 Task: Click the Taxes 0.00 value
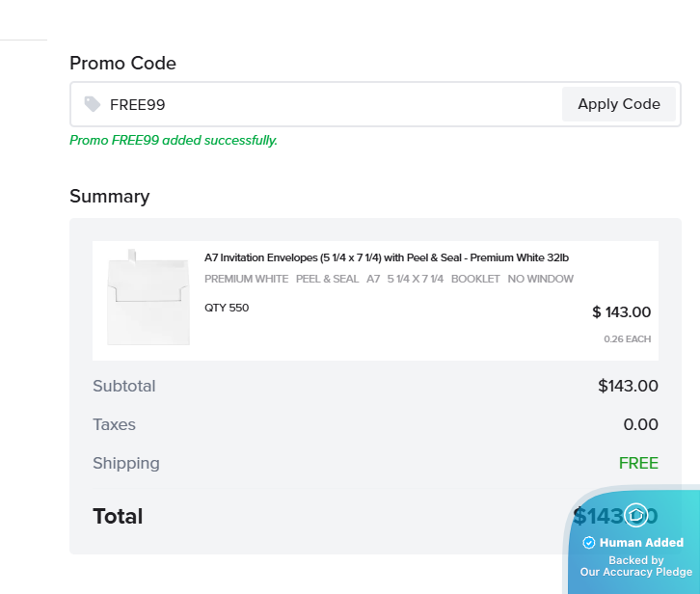tap(640, 424)
